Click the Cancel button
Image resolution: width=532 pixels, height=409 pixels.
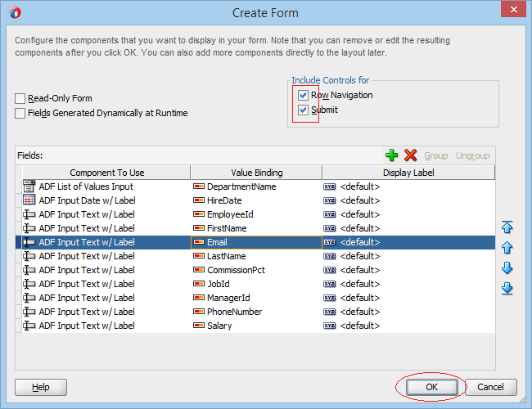[490, 387]
